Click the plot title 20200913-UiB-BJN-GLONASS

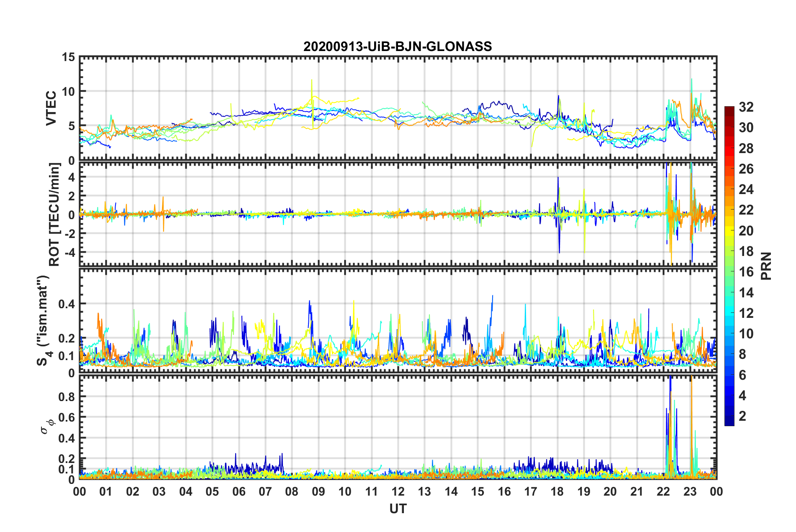398,46
